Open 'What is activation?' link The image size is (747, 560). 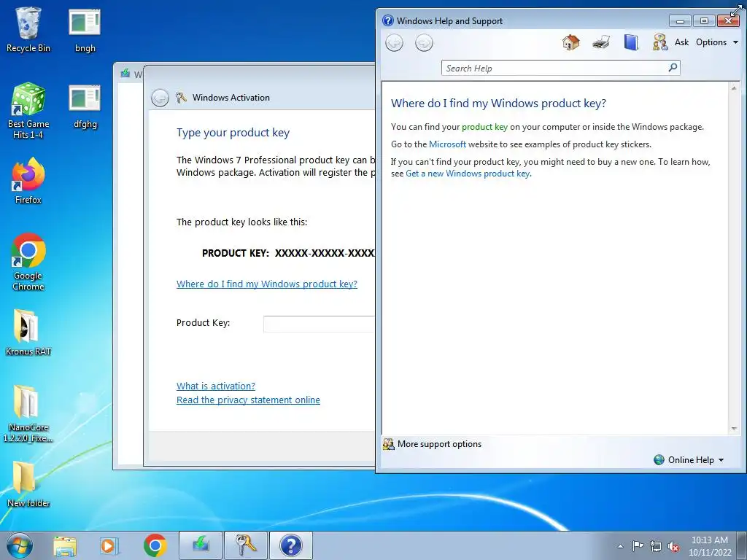216,386
